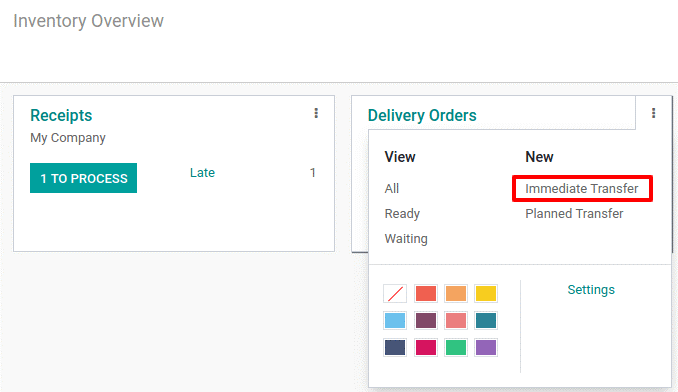The image size is (678, 392).
Task: Select the salmon pink color swatch
Action: pyautogui.click(x=456, y=321)
